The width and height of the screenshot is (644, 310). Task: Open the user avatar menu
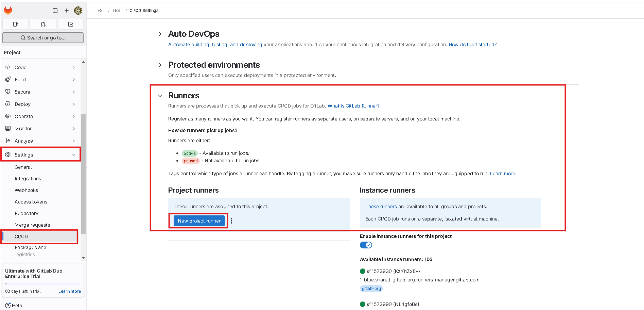pyautogui.click(x=78, y=11)
